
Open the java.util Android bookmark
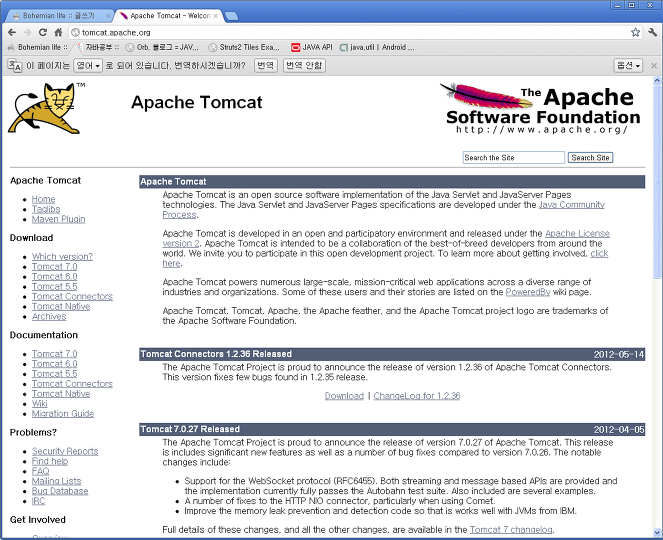[377, 47]
